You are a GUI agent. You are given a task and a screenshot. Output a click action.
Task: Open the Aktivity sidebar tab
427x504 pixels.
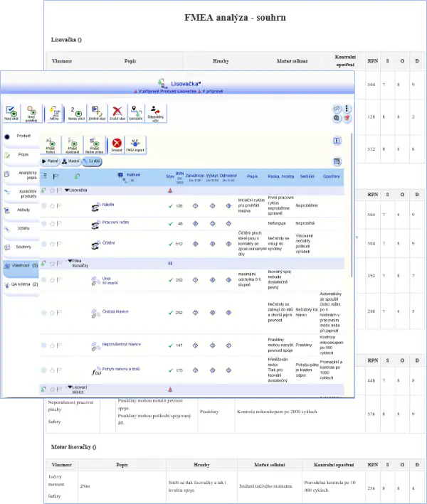21,210
